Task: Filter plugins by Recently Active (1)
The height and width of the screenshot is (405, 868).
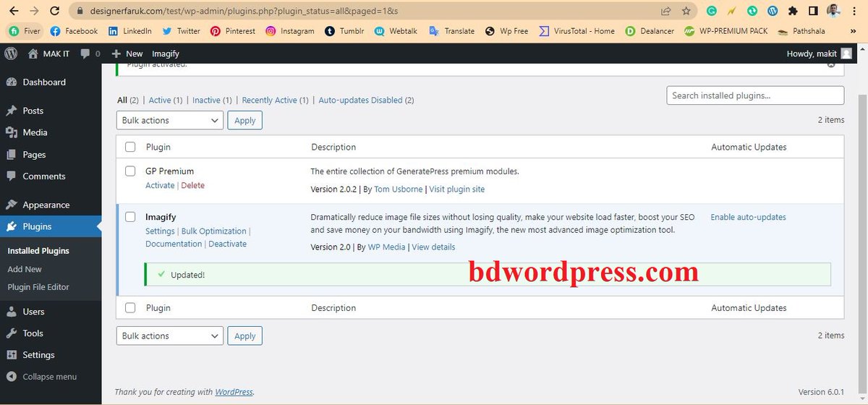Action: [x=275, y=101]
